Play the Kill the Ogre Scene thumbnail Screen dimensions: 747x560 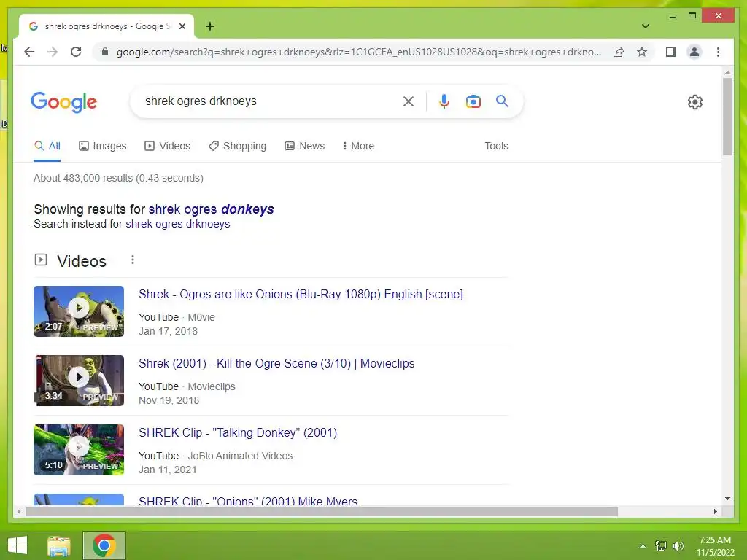[x=79, y=381]
